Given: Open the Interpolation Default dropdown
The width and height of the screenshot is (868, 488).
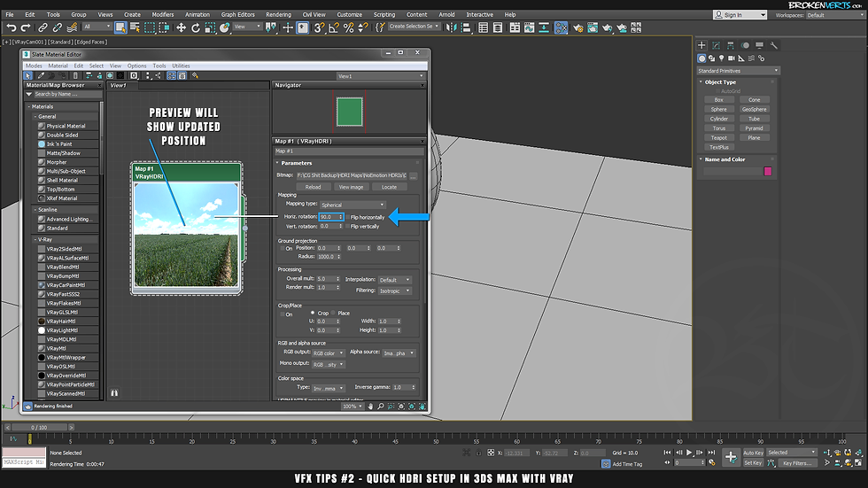Looking at the screenshot, I should point(395,280).
